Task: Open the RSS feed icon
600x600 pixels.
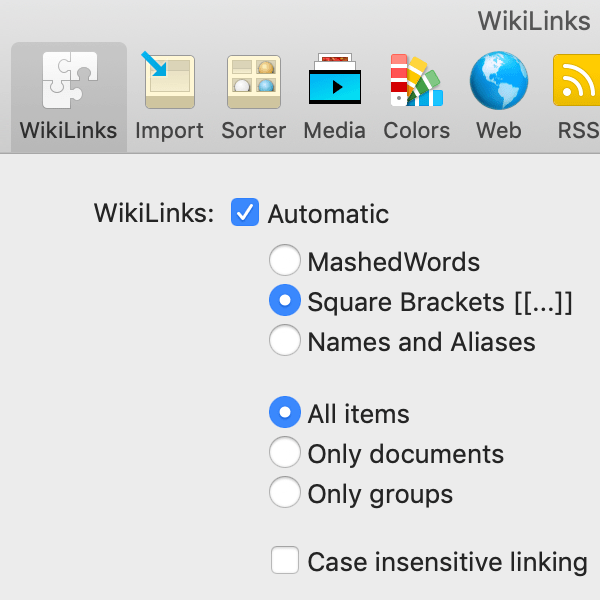Action: coord(576,80)
